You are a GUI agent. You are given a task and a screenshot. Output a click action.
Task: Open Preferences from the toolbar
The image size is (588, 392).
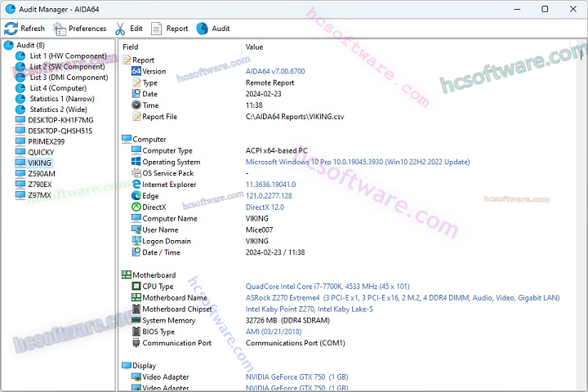(79, 29)
